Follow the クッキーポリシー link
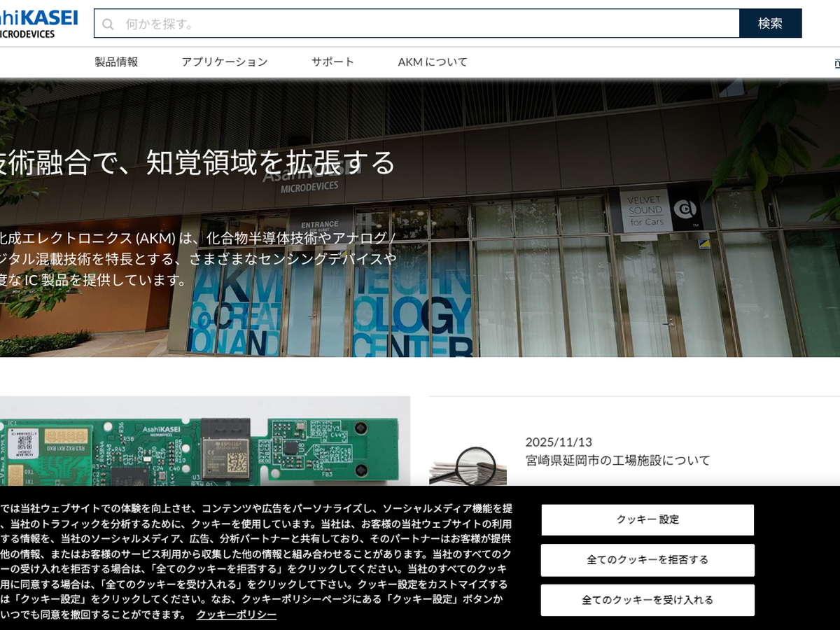 coord(236,615)
